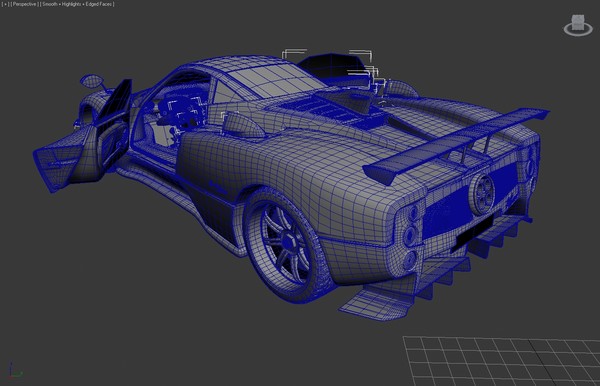Open the Smooth + Highlights + Edged Faces shading menu
This screenshot has width=600, height=386.
point(77,4)
